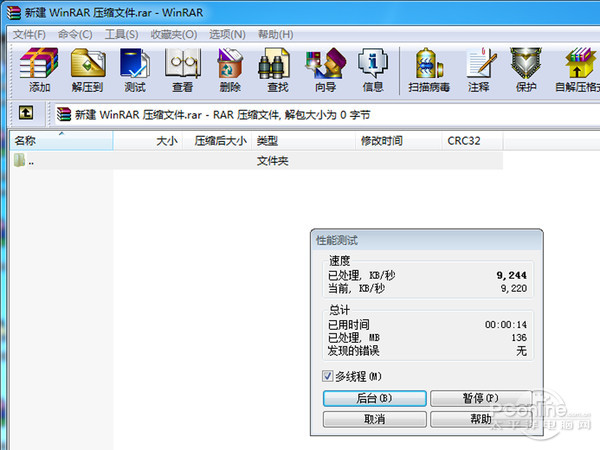Open the 选项(N) menu
The image size is (600, 450).
pos(227,34)
